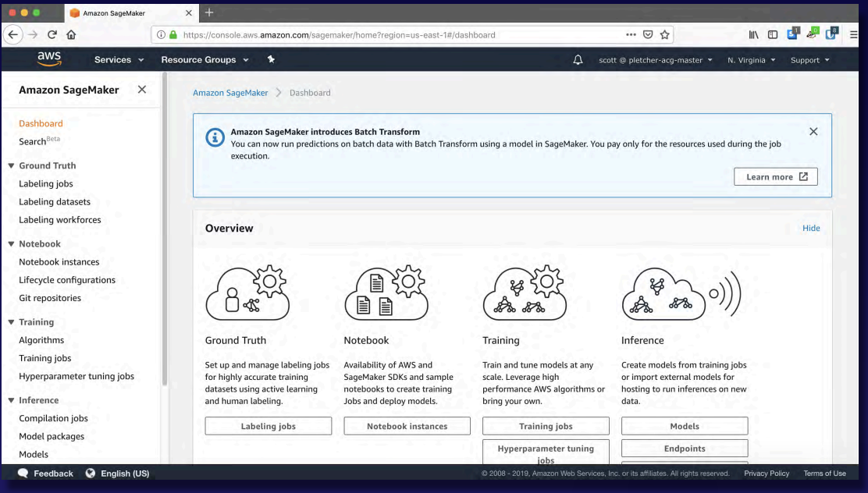The height and width of the screenshot is (493, 868).
Task: Click the Hyperparameter tuning jobs overview button
Action: (546, 452)
